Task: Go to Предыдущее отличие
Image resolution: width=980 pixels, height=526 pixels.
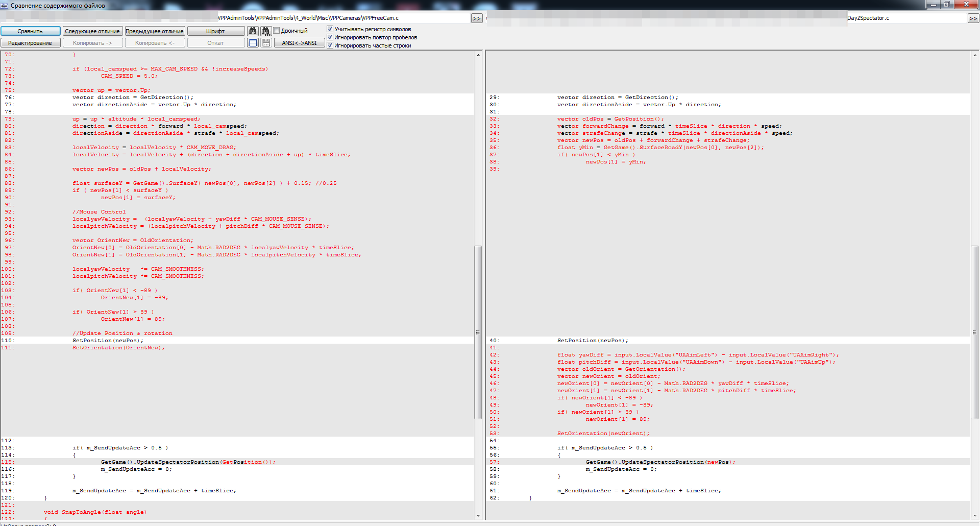Action: (x=155, y=31)
